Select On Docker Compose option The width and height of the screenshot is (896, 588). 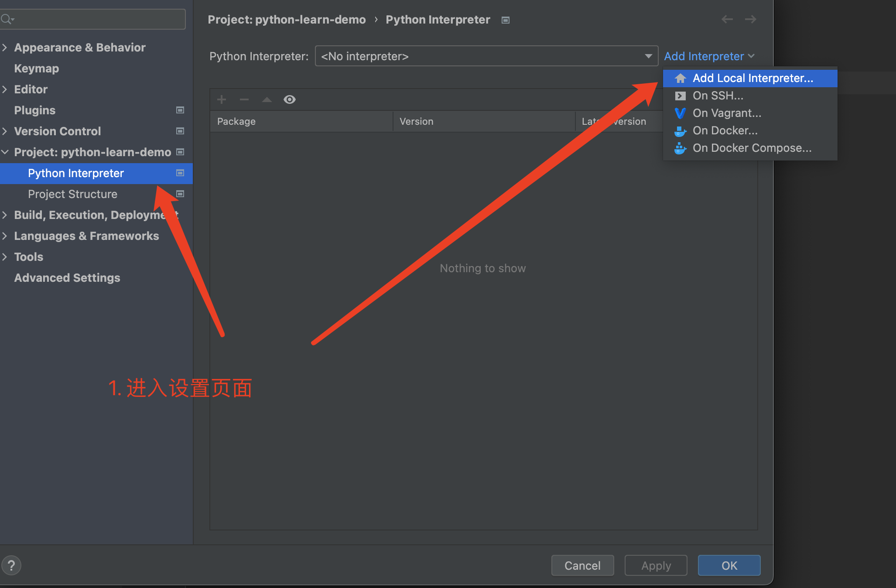click(x=752, y=148)
